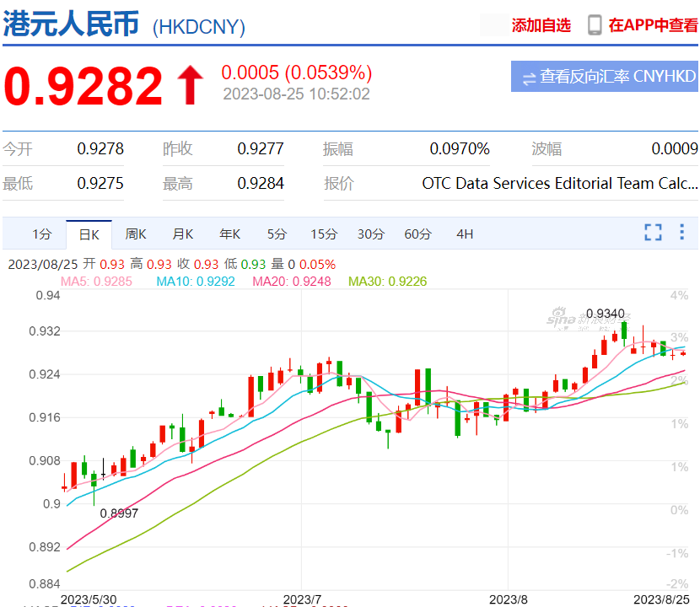Click the 0.924 price axis label
The image size is (700, 607).
coord(45,374)
